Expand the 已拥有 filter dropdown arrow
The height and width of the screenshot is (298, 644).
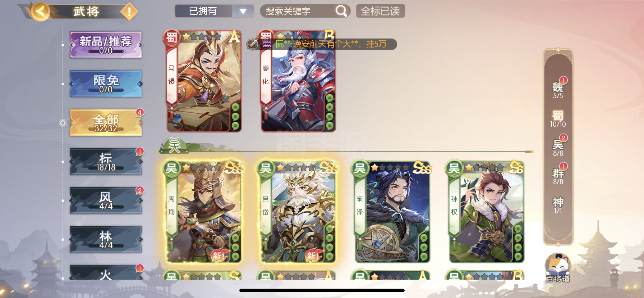(243, 11)
